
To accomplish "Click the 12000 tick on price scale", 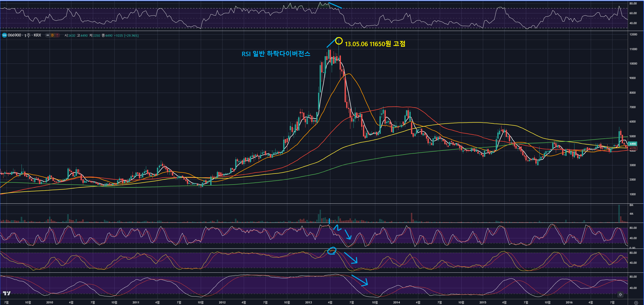I will [633, 34].
